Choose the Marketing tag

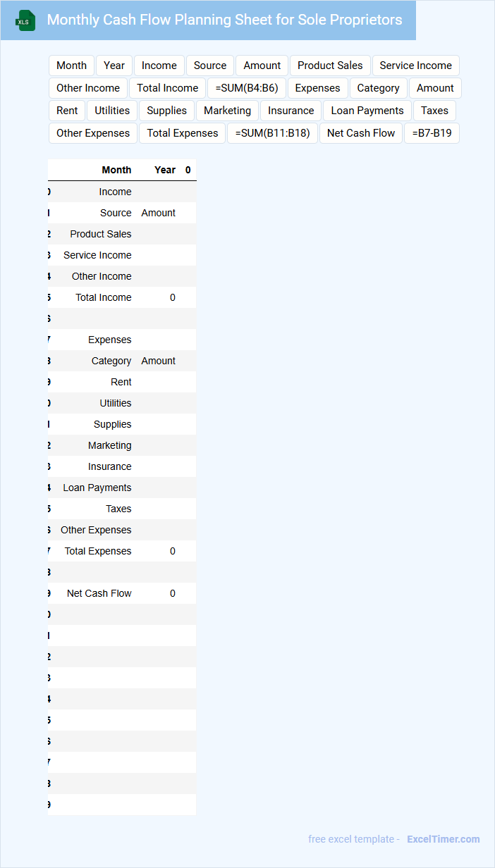[227, 111]
